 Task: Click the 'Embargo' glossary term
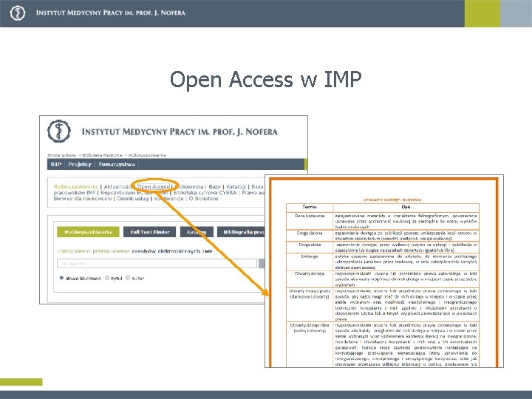point(310,256)
